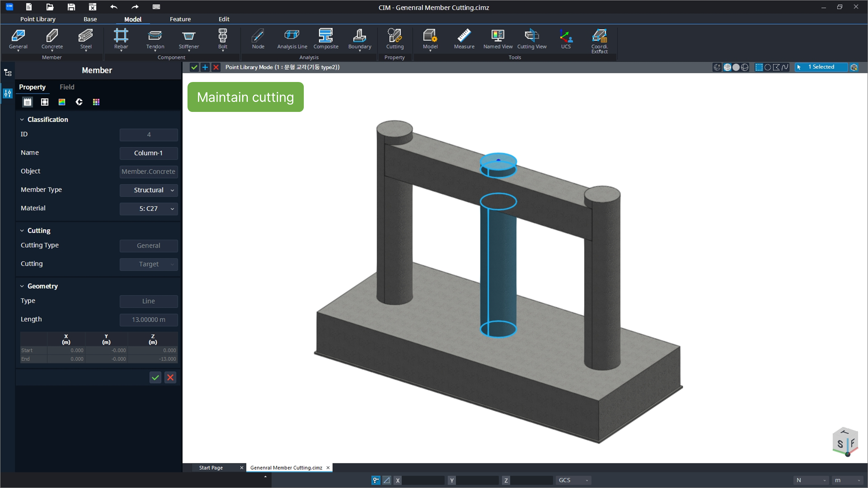Enable rectangular selection mode
Screen dimensions: 868x488
pos(759,67)
